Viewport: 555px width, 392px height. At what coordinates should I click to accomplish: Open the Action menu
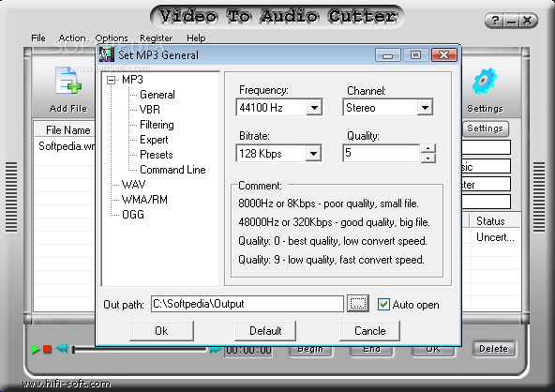(72, 38)
